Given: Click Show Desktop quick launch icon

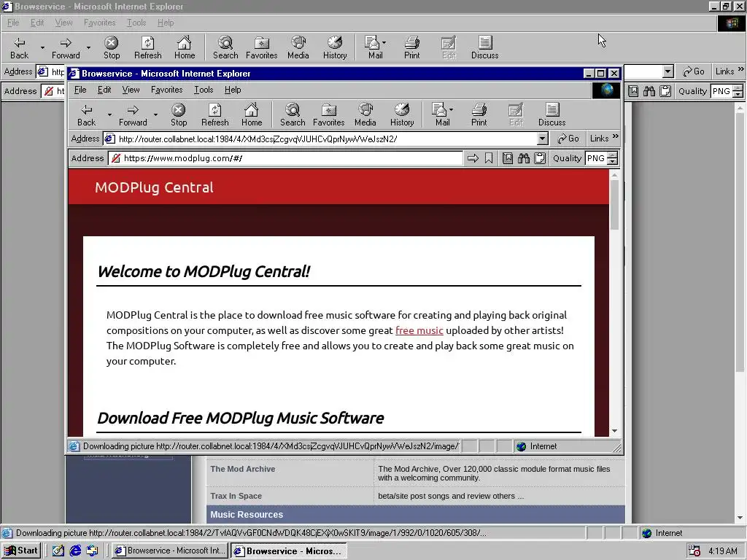Looking at the screenshot, I should pos(58,551).
